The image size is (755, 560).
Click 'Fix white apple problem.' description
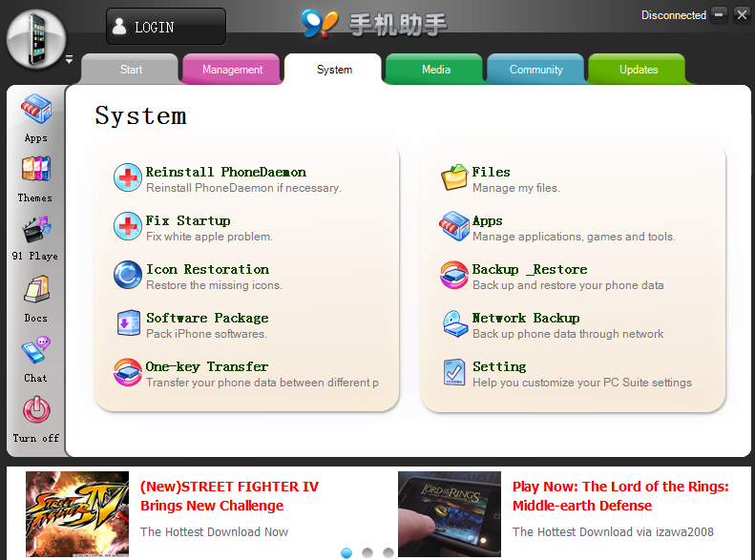click(x=209, y=237)
